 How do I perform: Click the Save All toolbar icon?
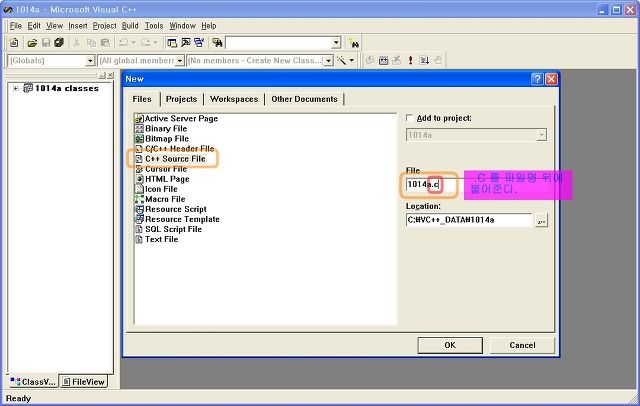(x=59, y=42)
